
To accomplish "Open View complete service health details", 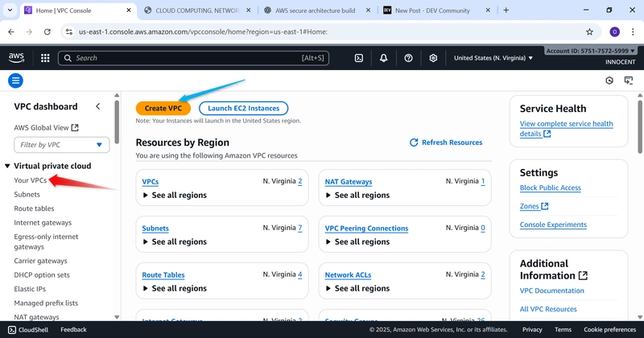I will [566, 129].
